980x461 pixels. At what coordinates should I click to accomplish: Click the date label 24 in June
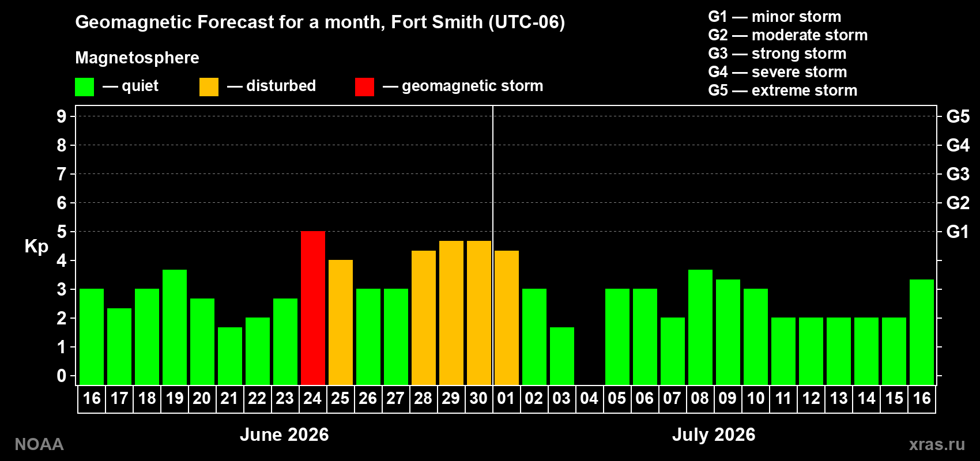pos(312,398)
